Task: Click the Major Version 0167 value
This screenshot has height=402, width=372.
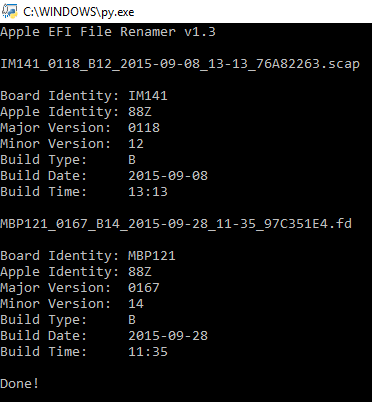Action: (144, 288)
